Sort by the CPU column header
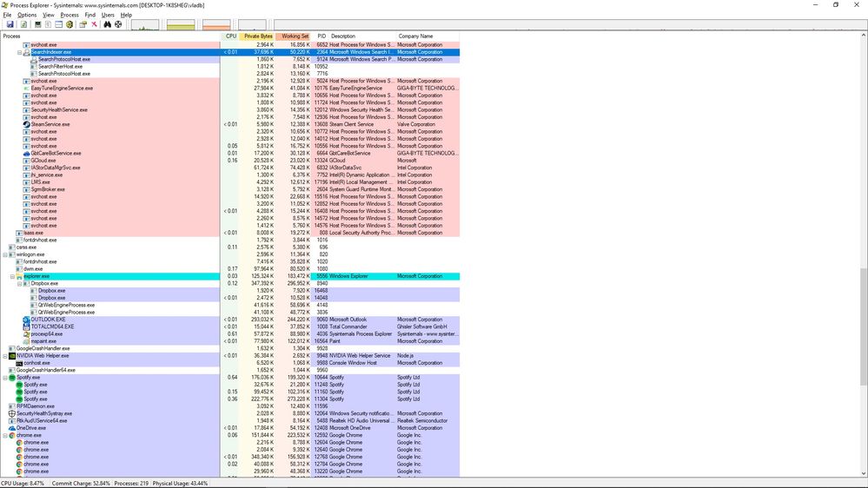This screenshot has width=868, height=488. [229, 36]
